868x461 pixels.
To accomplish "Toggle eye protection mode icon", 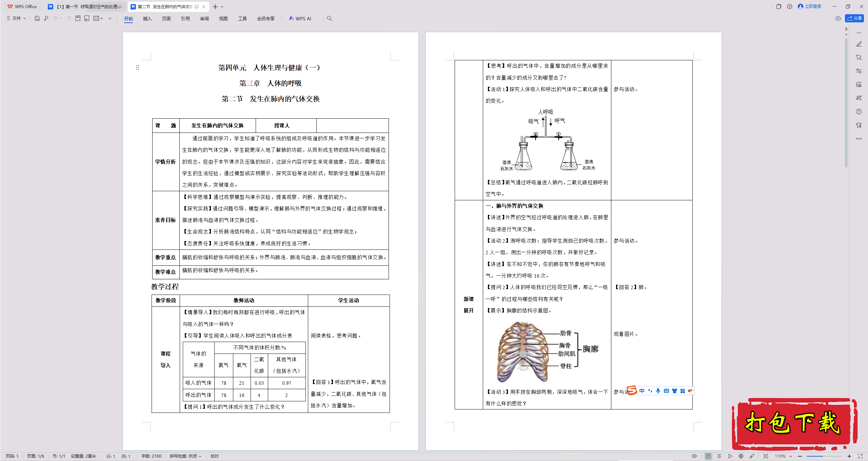I will coord(694,456).
